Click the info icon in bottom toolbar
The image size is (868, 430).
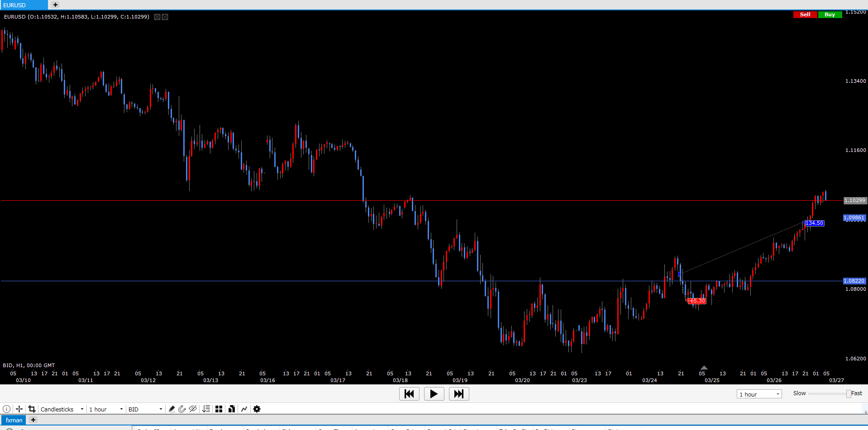(7, 409)
